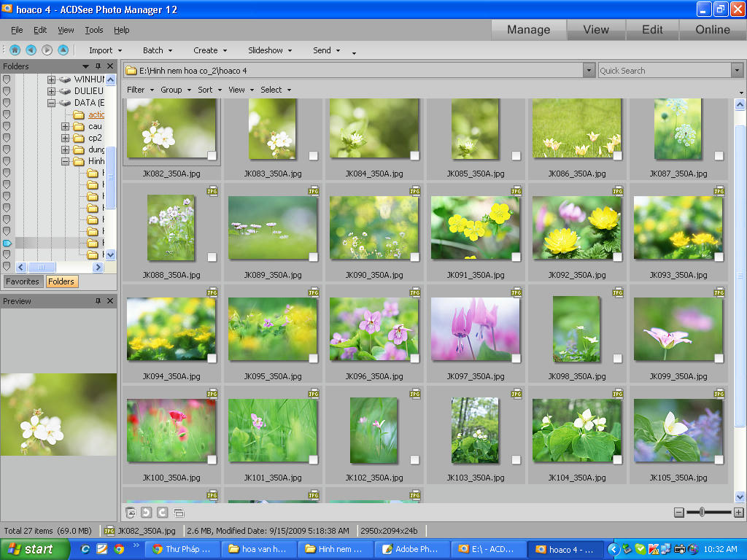Open the Send dropdown menu
Image resolution: width=747 pixels, height=560 pixels.
[x=326, y=50]
